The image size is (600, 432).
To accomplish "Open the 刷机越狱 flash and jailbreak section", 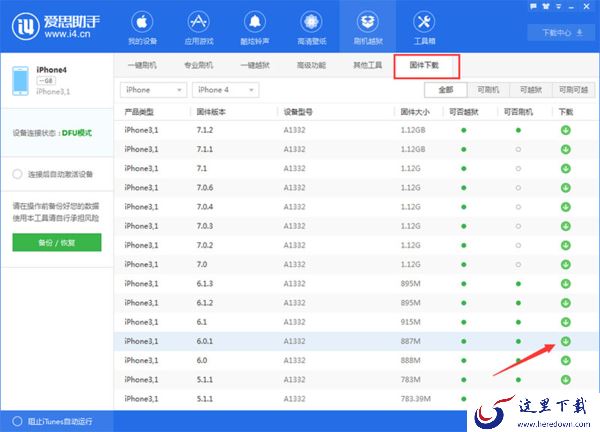I will [368, 28].
